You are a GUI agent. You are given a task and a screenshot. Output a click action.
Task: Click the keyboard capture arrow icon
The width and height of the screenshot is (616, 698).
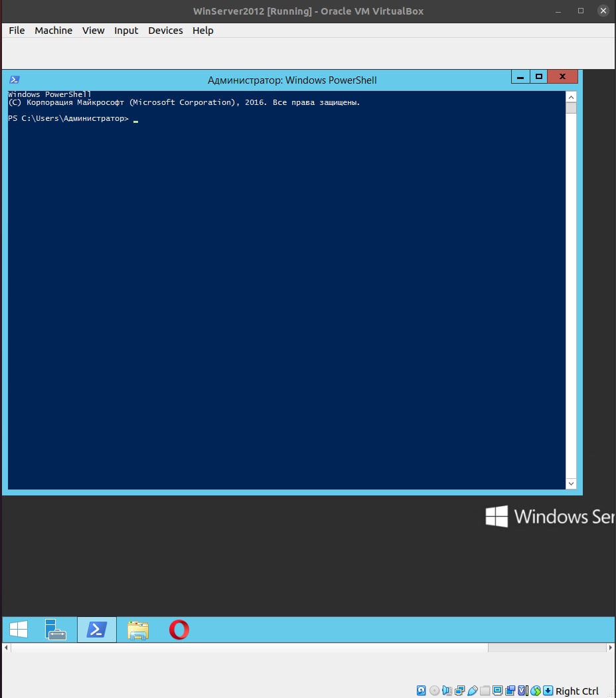(548, 691)
